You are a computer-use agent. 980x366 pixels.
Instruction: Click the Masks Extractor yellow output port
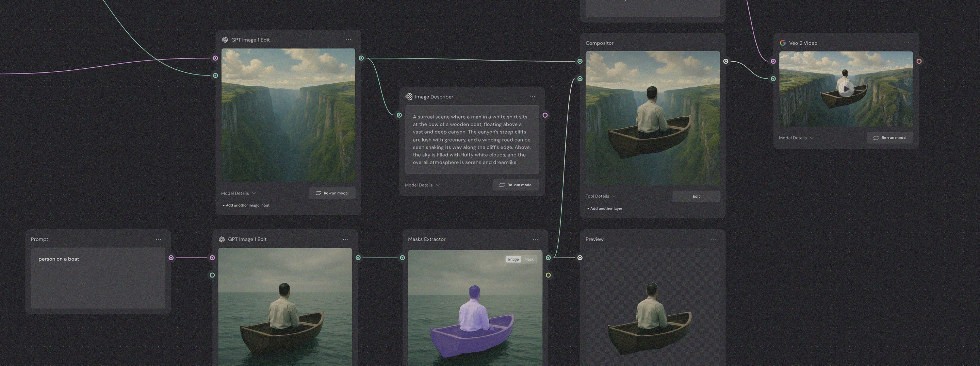[548, 275]
